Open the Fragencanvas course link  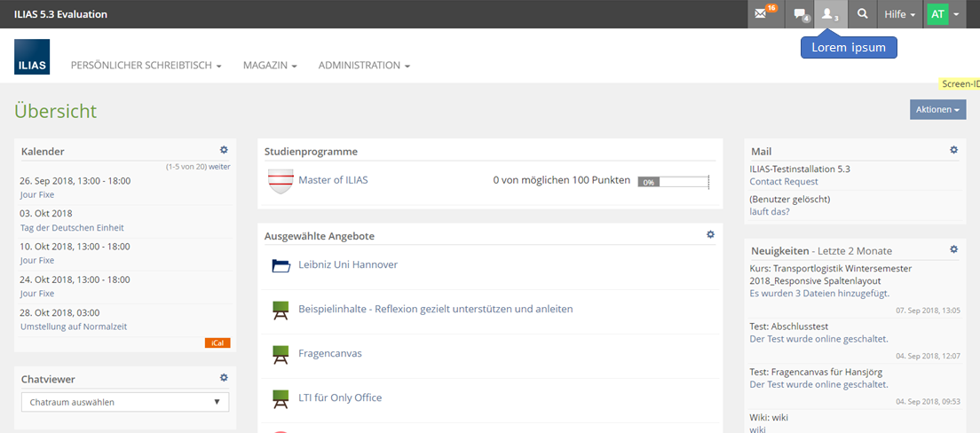click(330, 354)
